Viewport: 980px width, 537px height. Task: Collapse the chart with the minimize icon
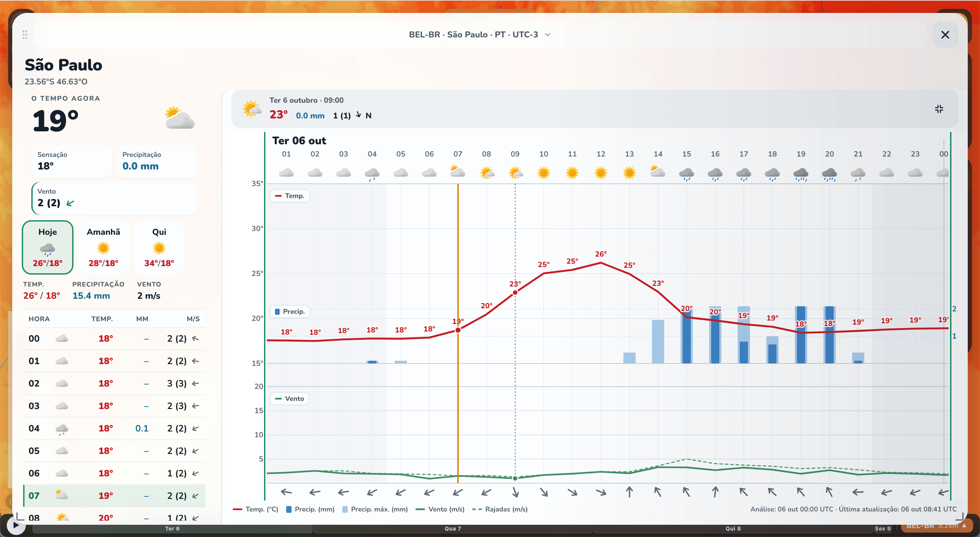tap(939, 109)
